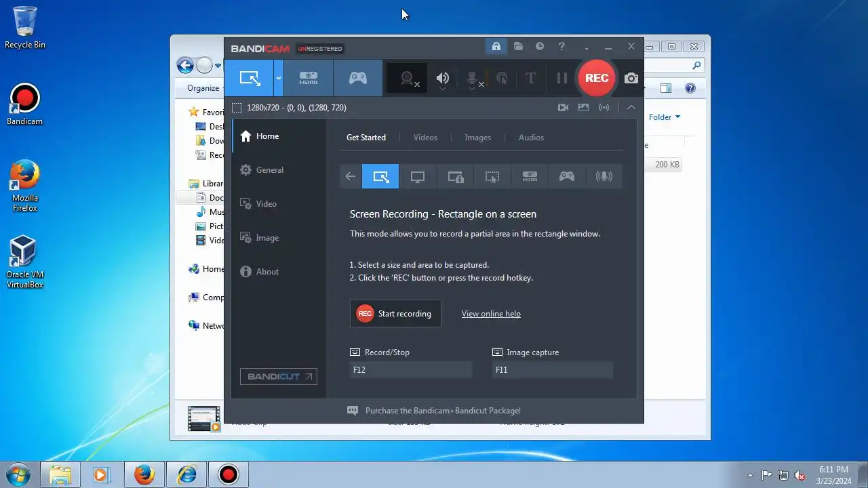Click the muted volume tray icon
Viewport: 868px width, 488px height.
click(x=800, y=475)
